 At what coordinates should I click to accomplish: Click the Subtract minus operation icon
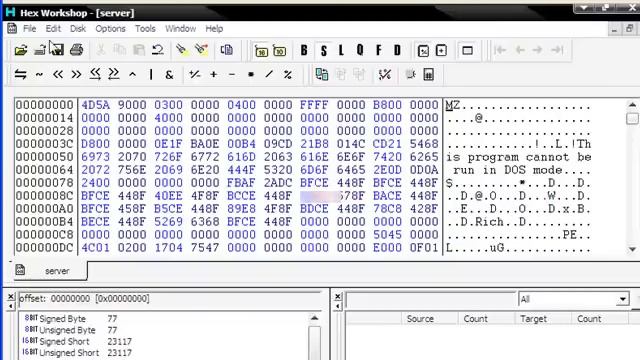232,74
